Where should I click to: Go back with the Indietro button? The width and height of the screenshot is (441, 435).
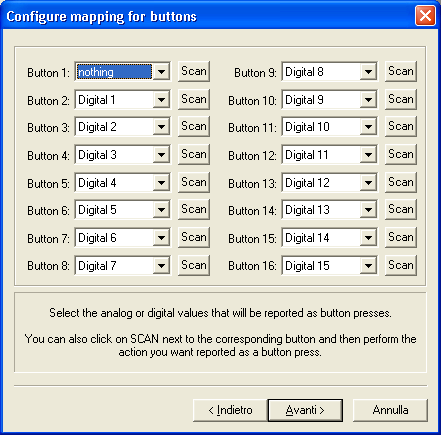pos(230,410)
